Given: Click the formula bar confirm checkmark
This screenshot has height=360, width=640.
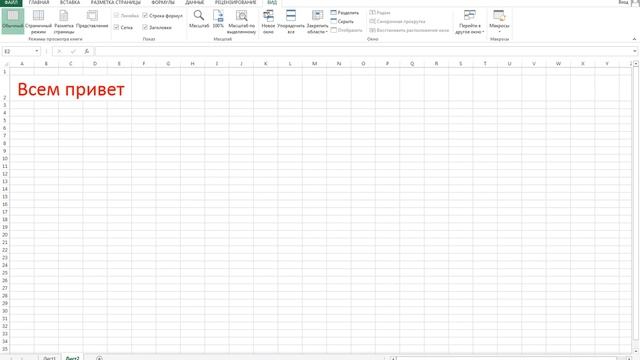Looking at the screenshot, I should [x=73, y=51].
